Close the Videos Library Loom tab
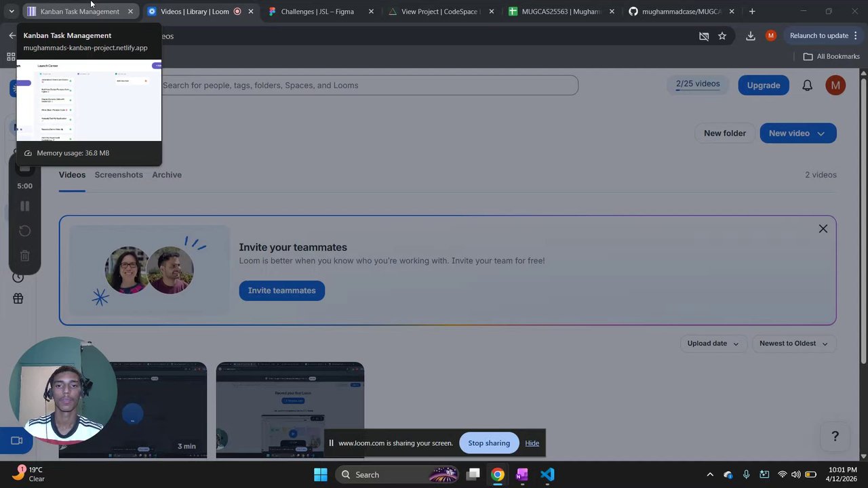 tap(251, 12)
